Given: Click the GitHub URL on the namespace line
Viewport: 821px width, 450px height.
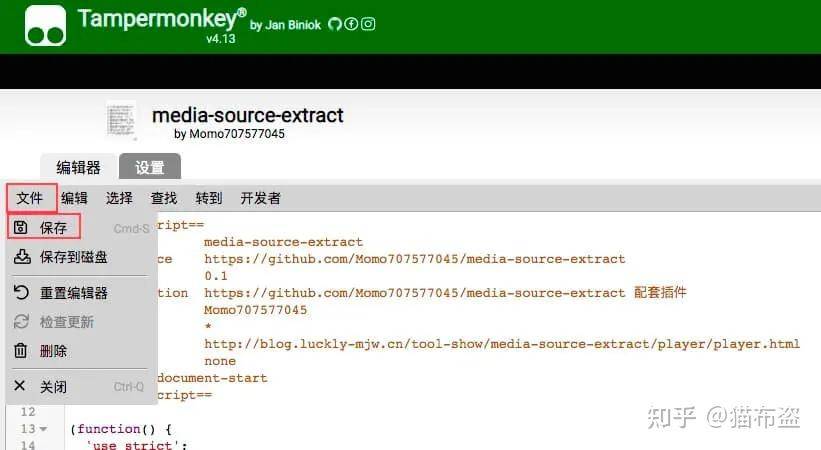Looking at the screenshot, I should click(415, 259).
